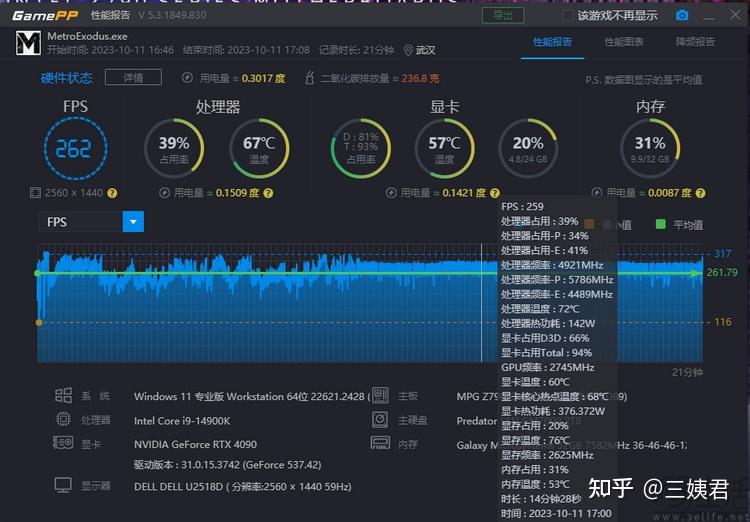Click the green 平均值 legend swatch
750x522 pixels.
(x=661, y=224)
